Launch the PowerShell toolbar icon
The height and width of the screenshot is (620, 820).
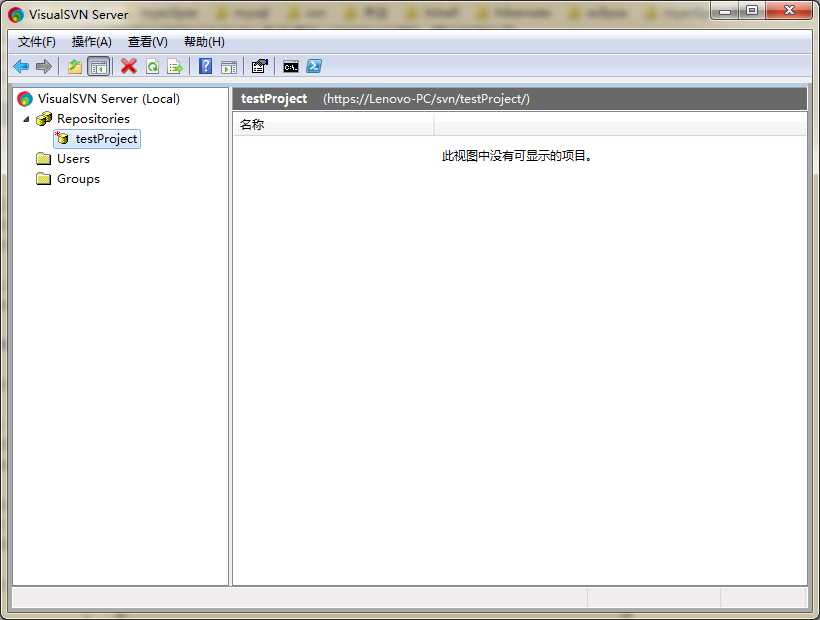pyautogui.click(x=314, y=66)
